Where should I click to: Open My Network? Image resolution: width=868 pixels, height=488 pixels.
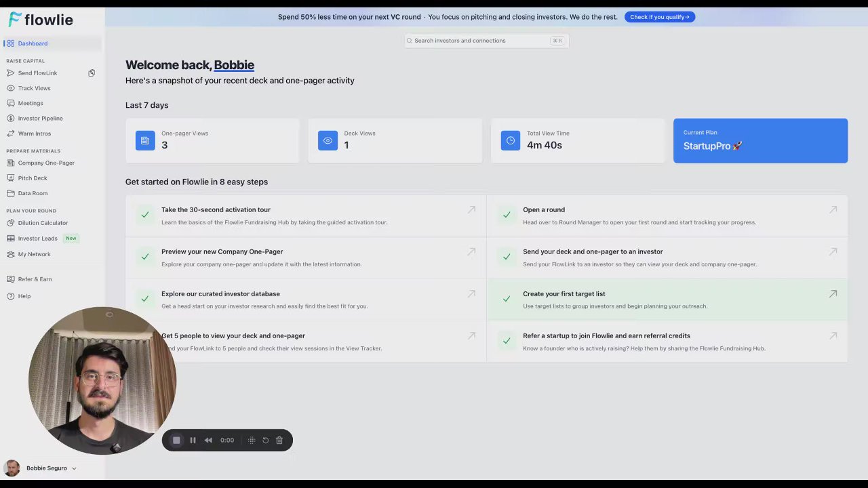(x=34, y=254)
